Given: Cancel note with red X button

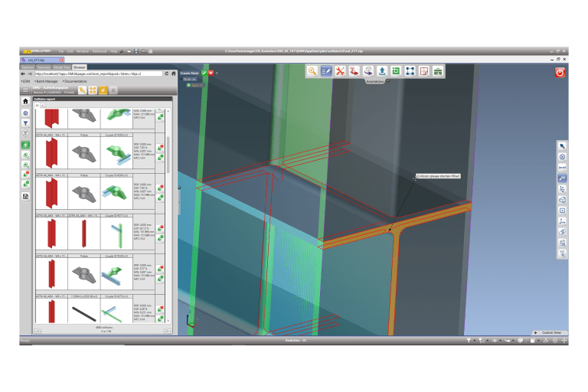Looking at the screenshot, I should 211,73.
